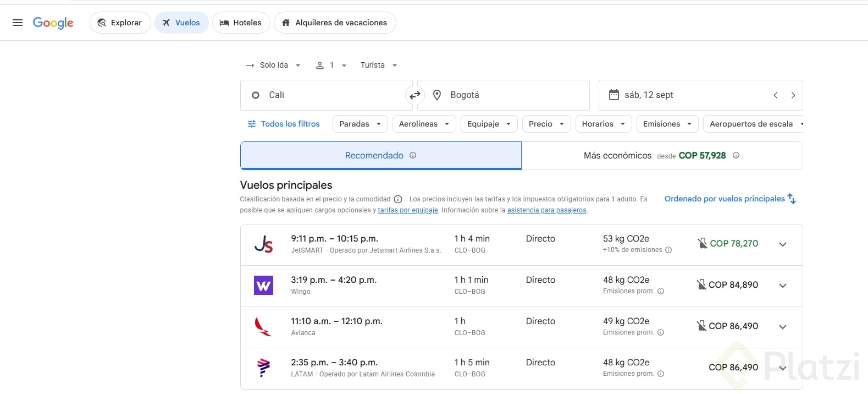Click the JetSMART airline logo
Image resolution: width=868 pixels, height=394 pixels.
point(263,244)
